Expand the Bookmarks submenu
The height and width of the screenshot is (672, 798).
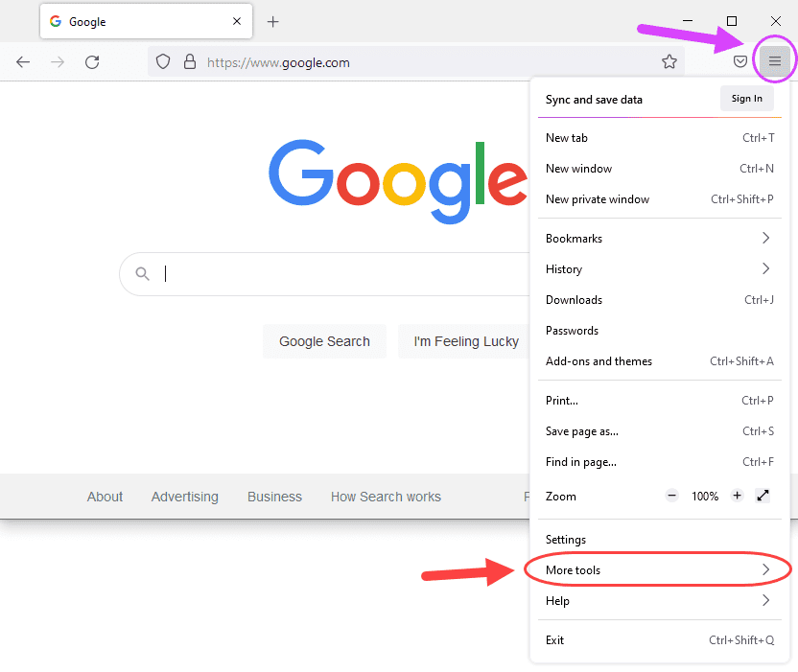[659, 238]
